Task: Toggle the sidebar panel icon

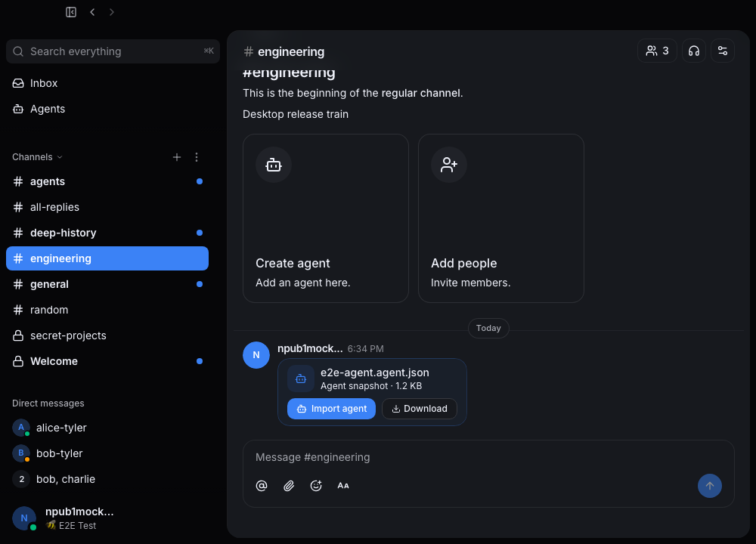Action: [71, 12]
